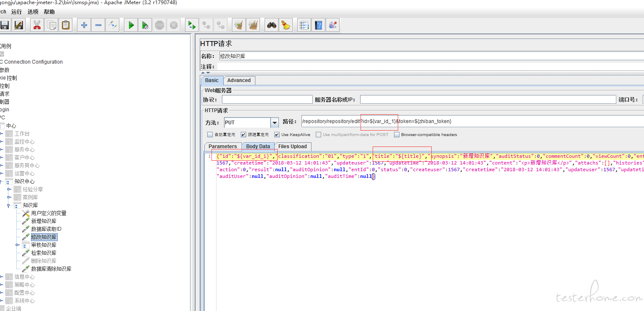Open the 选项 menu
Image resolution: width=644 pixels, height=311 pixels.
coord(33,12)
